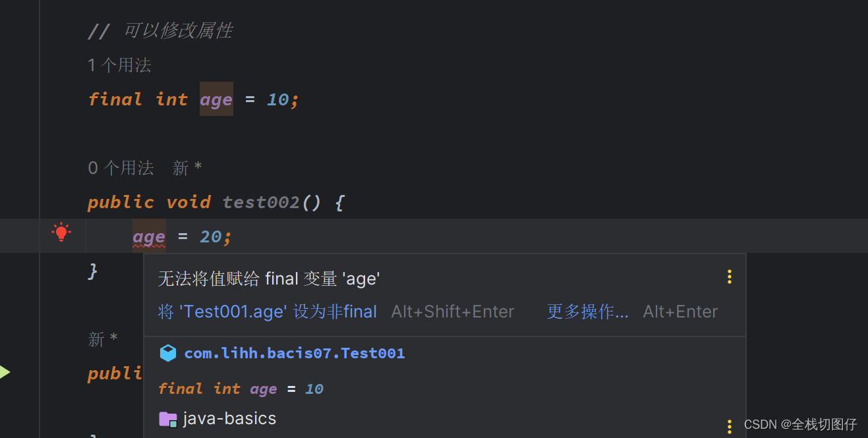Click the '新 *' inlay hint above test002
Viewport: 868px width, 438px height.
click(186, 168)
